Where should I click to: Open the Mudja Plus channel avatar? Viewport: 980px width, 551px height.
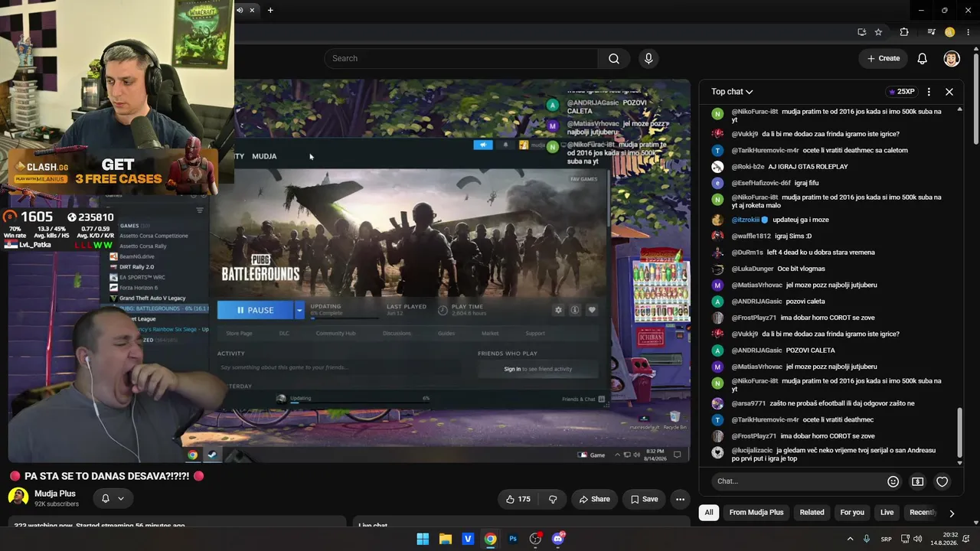[18, 497]
